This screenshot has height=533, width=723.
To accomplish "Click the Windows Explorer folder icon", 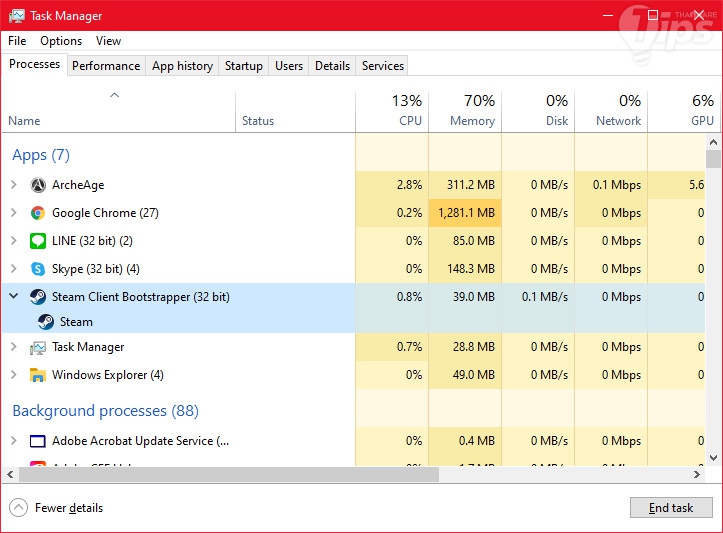I will point(38,375).
